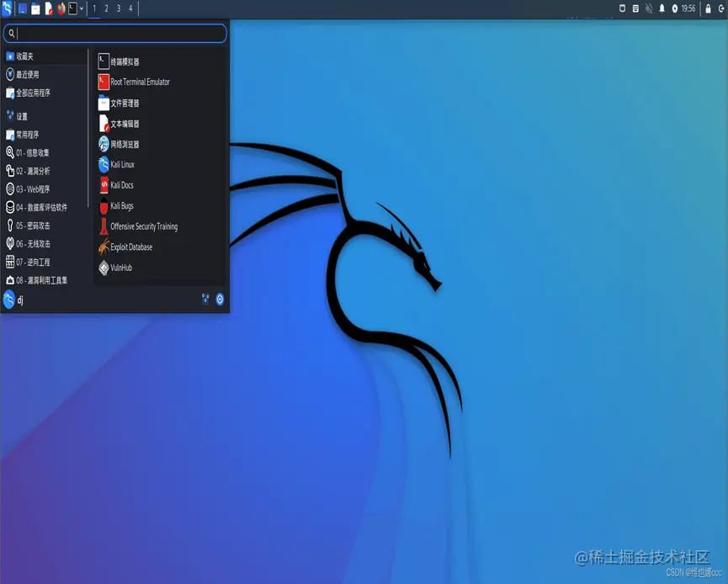The width and height of the screenshot is (728, 584).
Task: Open the notification bell in the tray
Action: [x=662, y=8]
